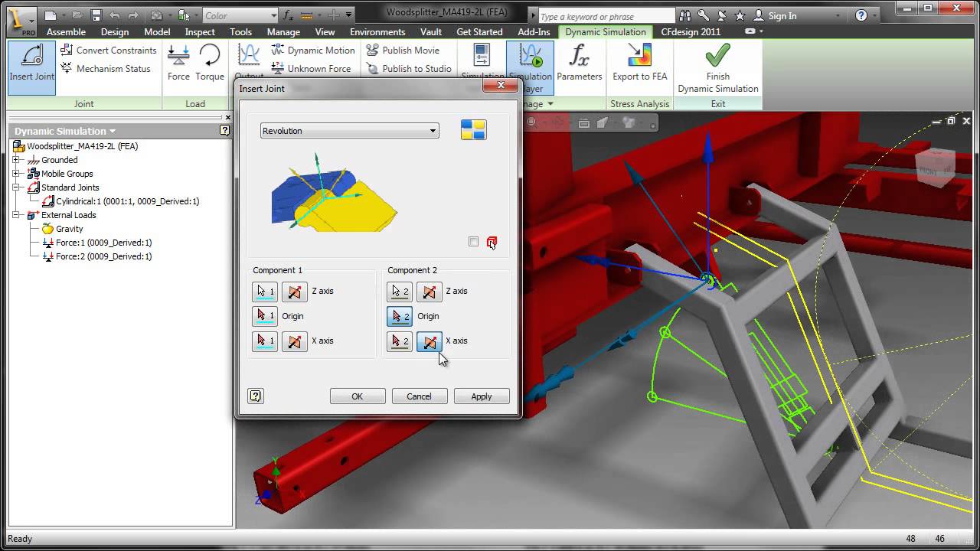Choose Publish to Studio command

click(x=409, y=69)
